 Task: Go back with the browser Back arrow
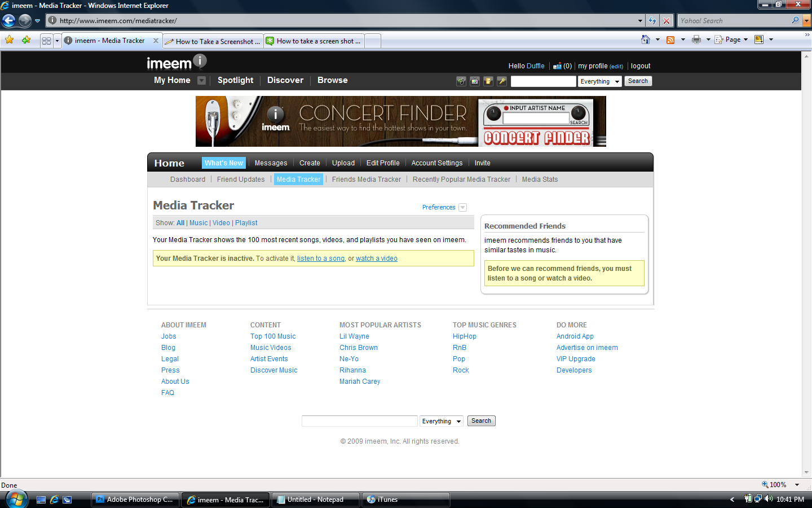[8, 21]
